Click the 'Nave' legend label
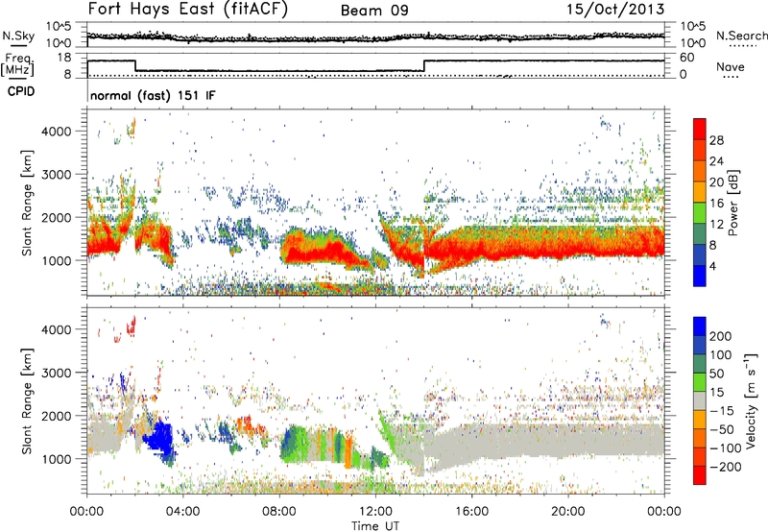This screenshot has height=532, width=768. click(730, 67)
